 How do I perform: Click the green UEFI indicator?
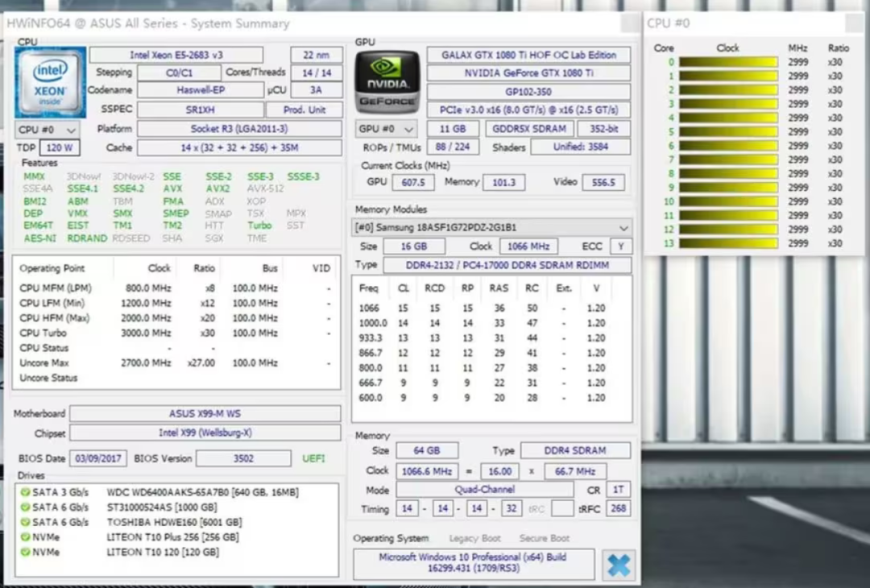tap(315, 458)
